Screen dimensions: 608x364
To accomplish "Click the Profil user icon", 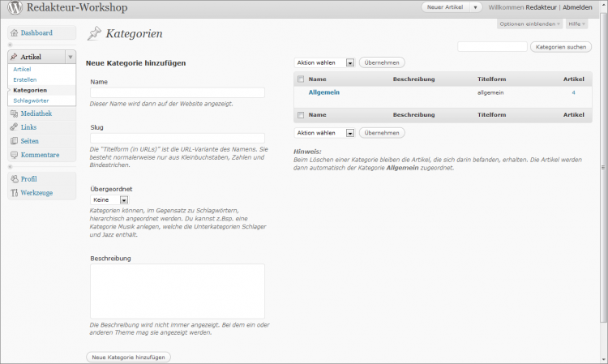I will (15, 179).
